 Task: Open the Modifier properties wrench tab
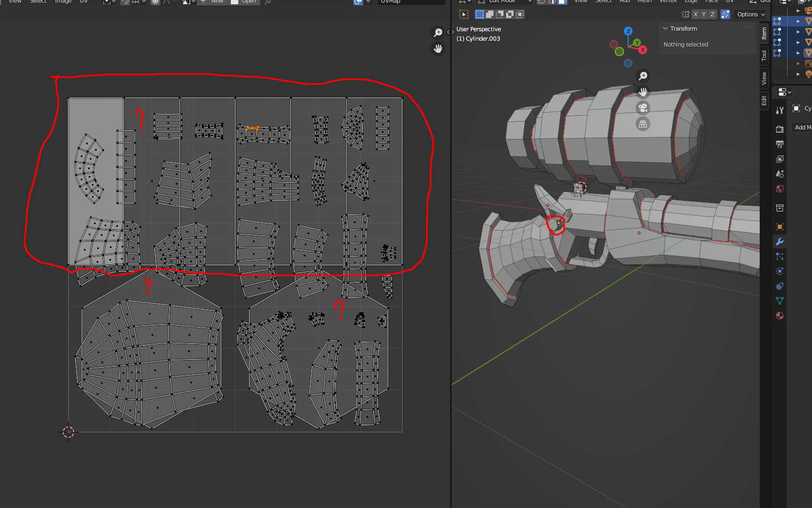tap(779, 242)
